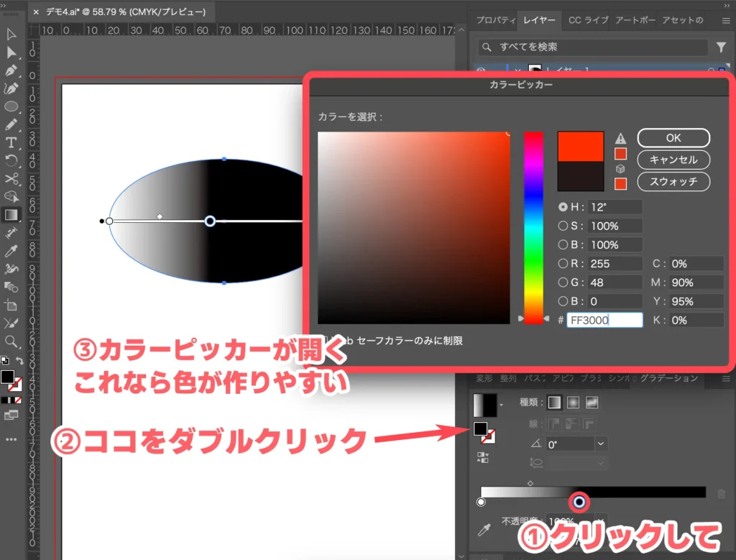Select the S saturation radio button
The image size is (736, 560).
[563, 226]
